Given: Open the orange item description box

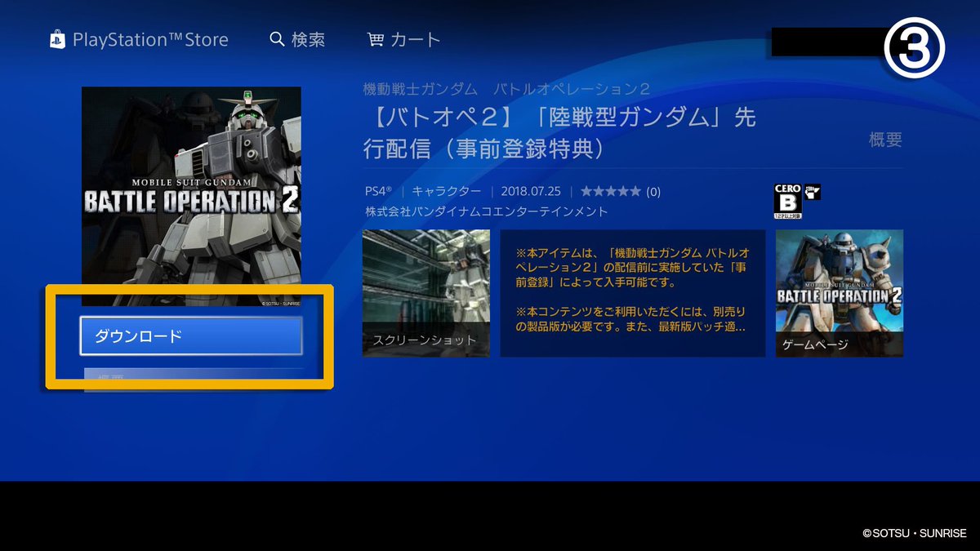Looking at the screenshot, I should (x=633, y=293).
